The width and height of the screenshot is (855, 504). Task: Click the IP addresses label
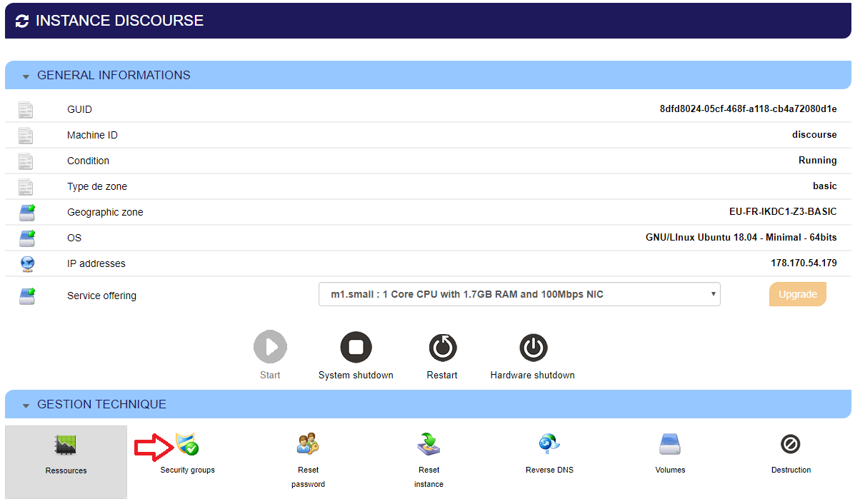coord(96,263)
